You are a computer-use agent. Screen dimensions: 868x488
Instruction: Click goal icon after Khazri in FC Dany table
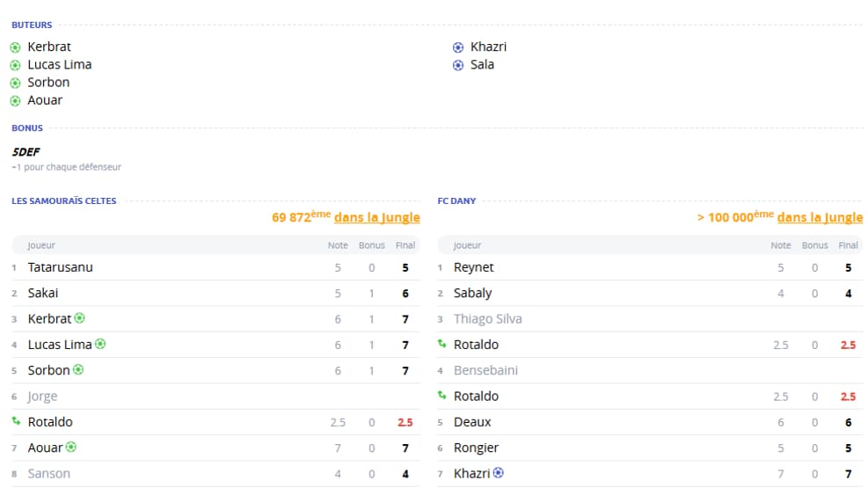(499, 472)
